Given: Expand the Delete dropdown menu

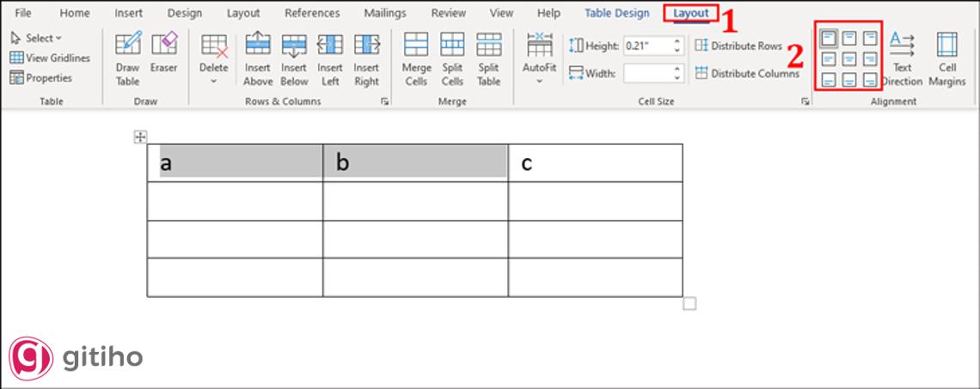Looking at the screenshot, I should (214, 81).
